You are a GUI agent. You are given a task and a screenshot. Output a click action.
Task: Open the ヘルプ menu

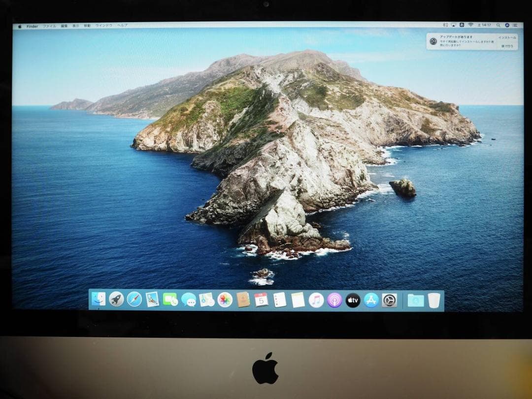click(122, 25)
